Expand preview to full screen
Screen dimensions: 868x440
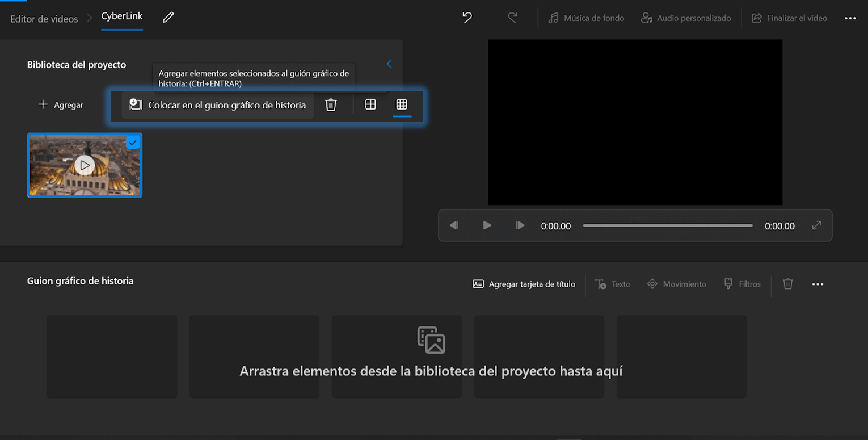click(816, 225)
